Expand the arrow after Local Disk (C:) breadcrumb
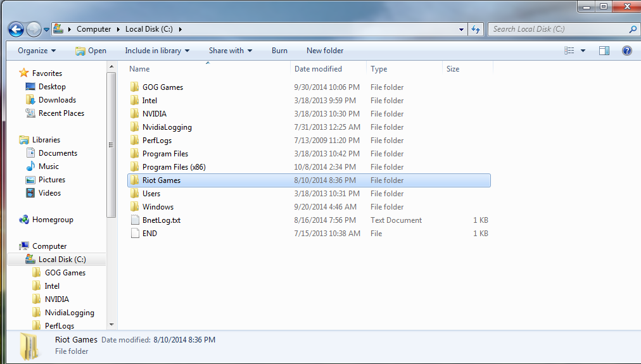641x364 pixels. tap(180, 29)
